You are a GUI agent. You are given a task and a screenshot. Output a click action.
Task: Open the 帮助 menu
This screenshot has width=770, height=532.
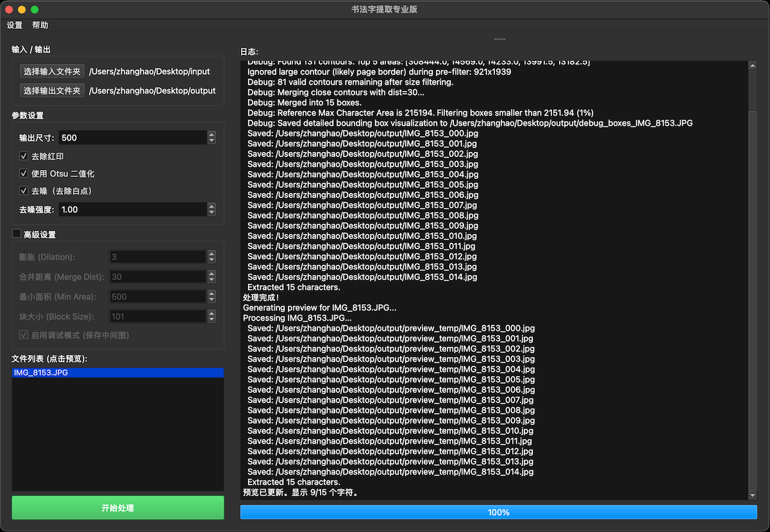[x=40, y=26]
